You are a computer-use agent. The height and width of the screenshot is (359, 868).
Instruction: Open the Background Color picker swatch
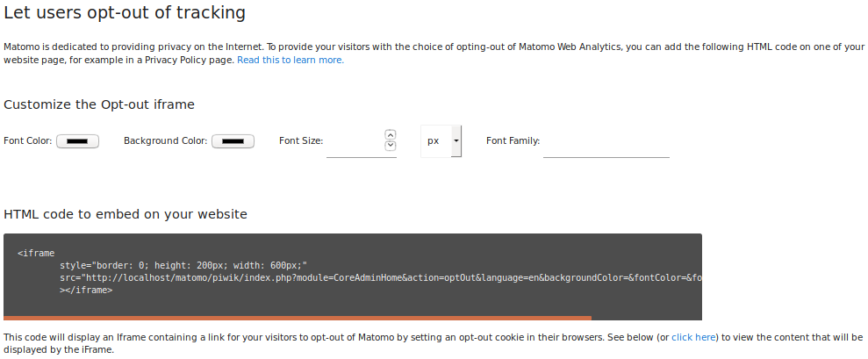coord(233,141)
